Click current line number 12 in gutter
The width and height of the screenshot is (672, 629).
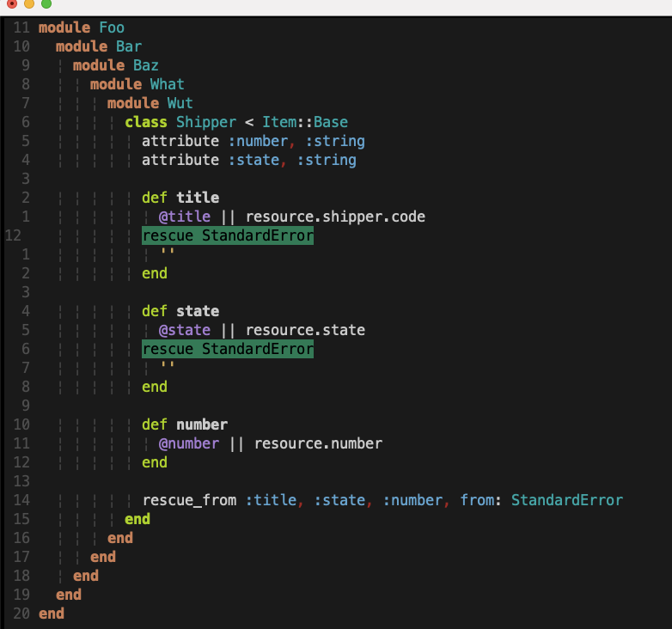click(x=13, y=235)
